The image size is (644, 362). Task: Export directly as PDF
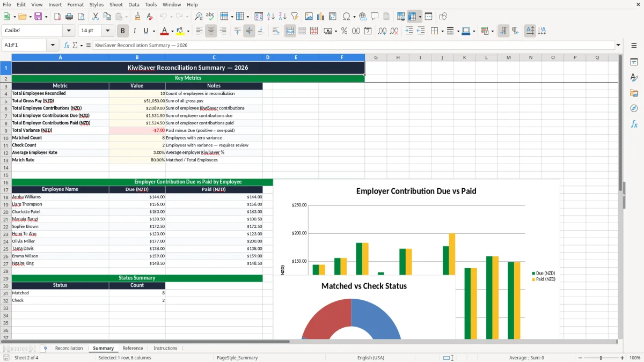(57, 17)
